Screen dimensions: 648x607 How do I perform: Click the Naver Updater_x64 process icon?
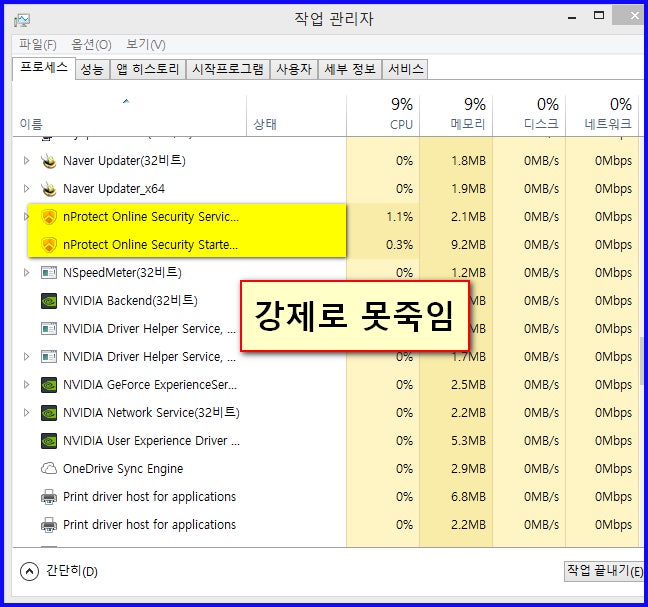[x=49, y=189]
